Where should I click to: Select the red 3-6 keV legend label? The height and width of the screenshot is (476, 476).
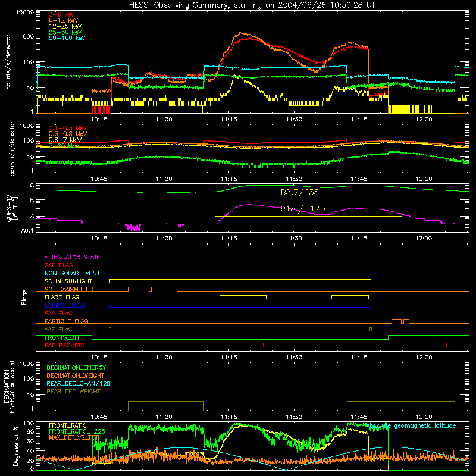click(x=62, y=14)
